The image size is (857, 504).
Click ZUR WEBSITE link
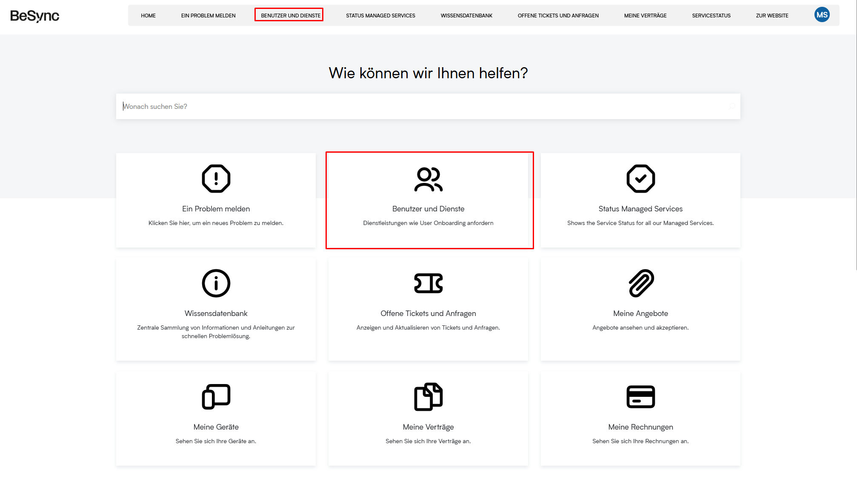click(x=772, y=16)
